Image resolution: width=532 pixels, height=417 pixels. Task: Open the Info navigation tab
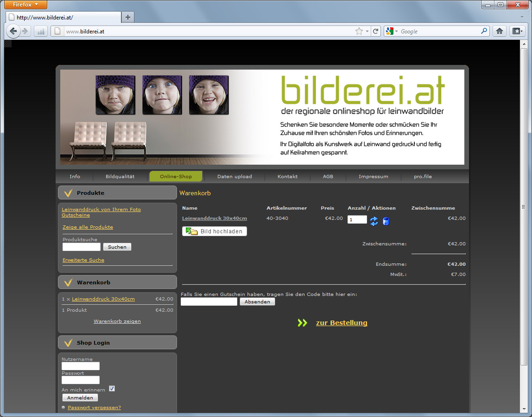pyautogui.click(x=75, y=177)
